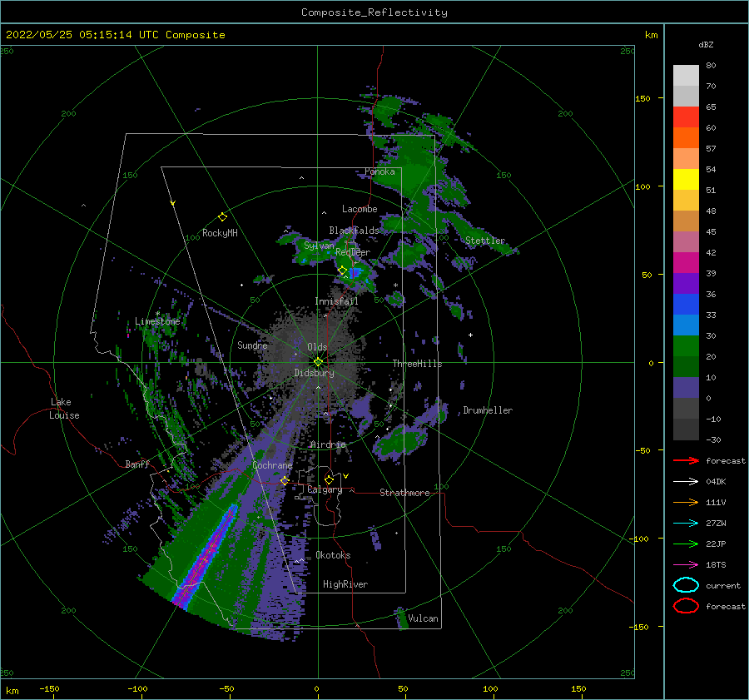Click the Vulcan label
Viewport: 749px width, 700px height.
(423, 618)
